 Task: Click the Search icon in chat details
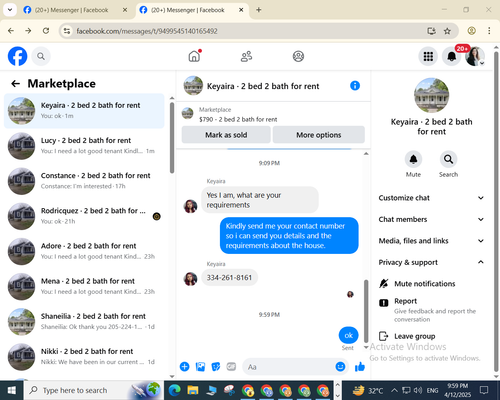tap(448, 159)
